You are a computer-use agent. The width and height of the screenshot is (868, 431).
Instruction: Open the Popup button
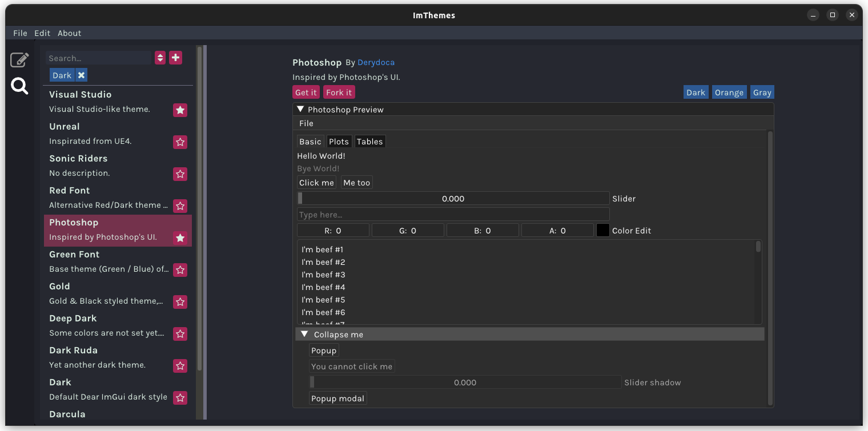[324, 351]
